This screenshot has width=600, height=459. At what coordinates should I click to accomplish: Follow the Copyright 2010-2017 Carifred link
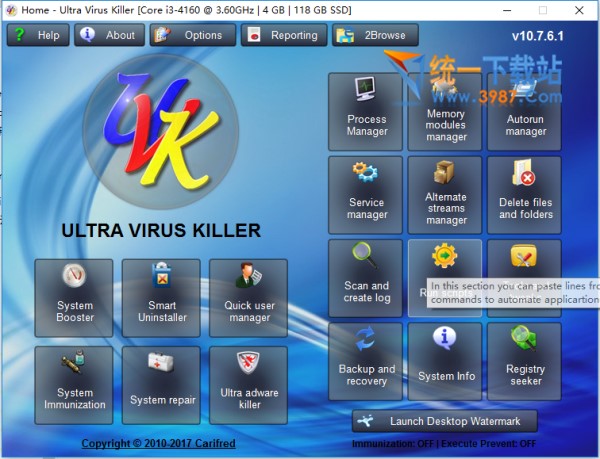click(158, 443)
